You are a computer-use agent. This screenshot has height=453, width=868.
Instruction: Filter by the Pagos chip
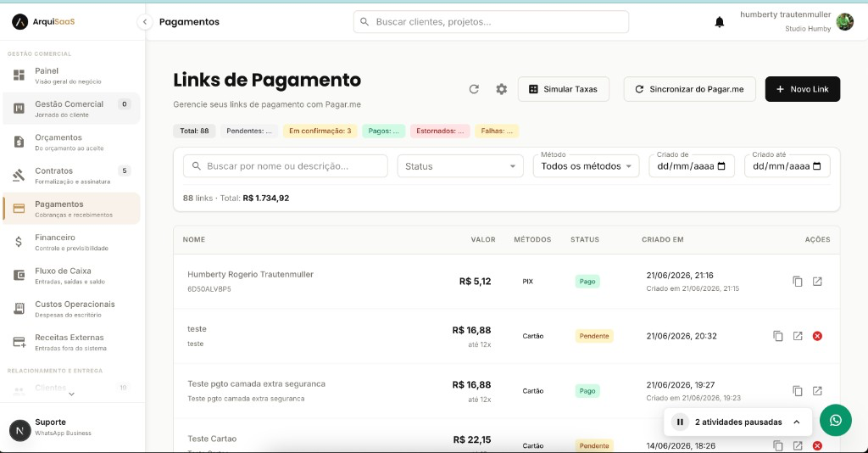tap(384, 131)
